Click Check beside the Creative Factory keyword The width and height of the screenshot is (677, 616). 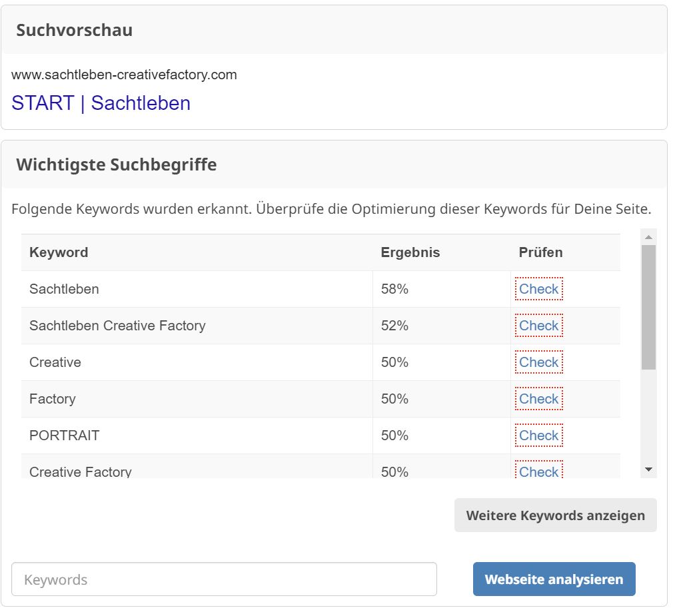538,471
